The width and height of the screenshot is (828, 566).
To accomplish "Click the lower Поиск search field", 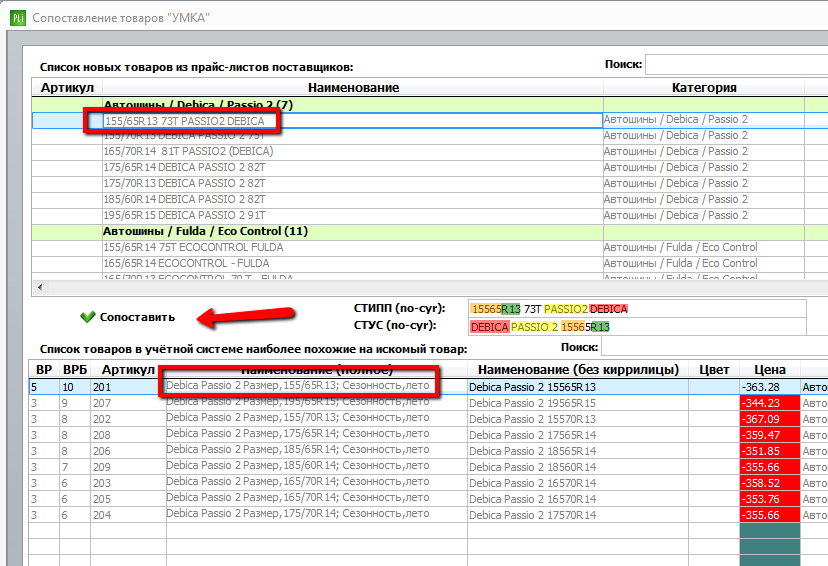I will 714,347.
